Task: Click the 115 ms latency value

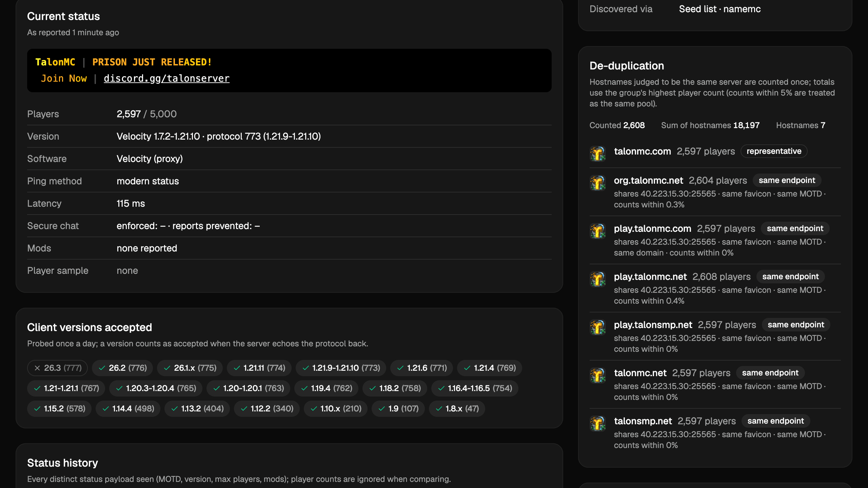Action: pos(131,203)
